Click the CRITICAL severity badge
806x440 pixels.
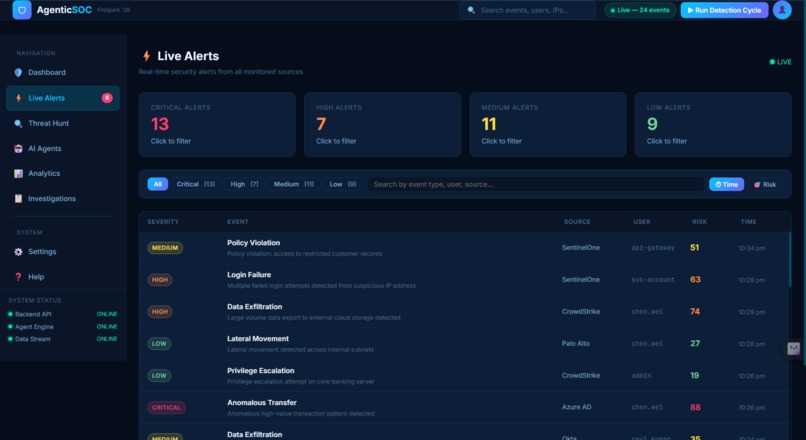point(167,408)
